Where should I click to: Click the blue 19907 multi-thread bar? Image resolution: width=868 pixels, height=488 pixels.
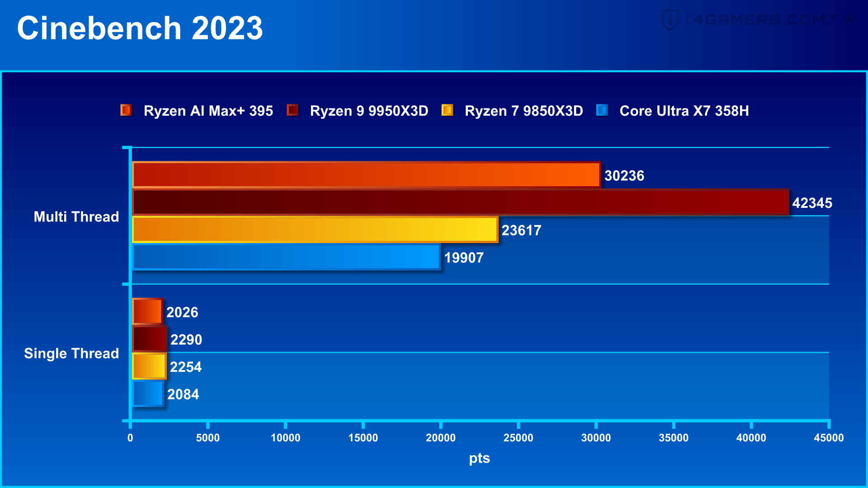[x=286, y=258]
